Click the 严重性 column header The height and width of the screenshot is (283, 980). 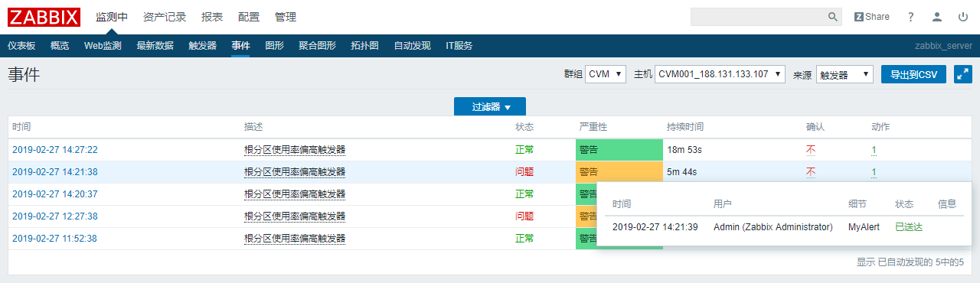tap(593, 127)
